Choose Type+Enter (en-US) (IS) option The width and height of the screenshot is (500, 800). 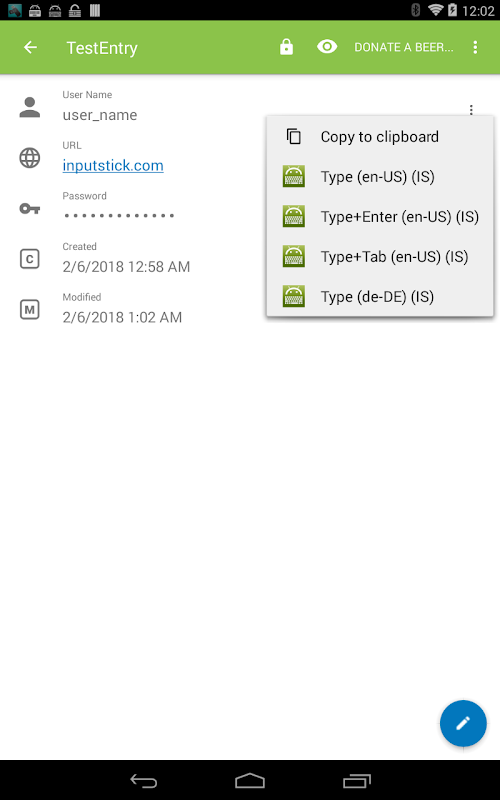(380, 217)
